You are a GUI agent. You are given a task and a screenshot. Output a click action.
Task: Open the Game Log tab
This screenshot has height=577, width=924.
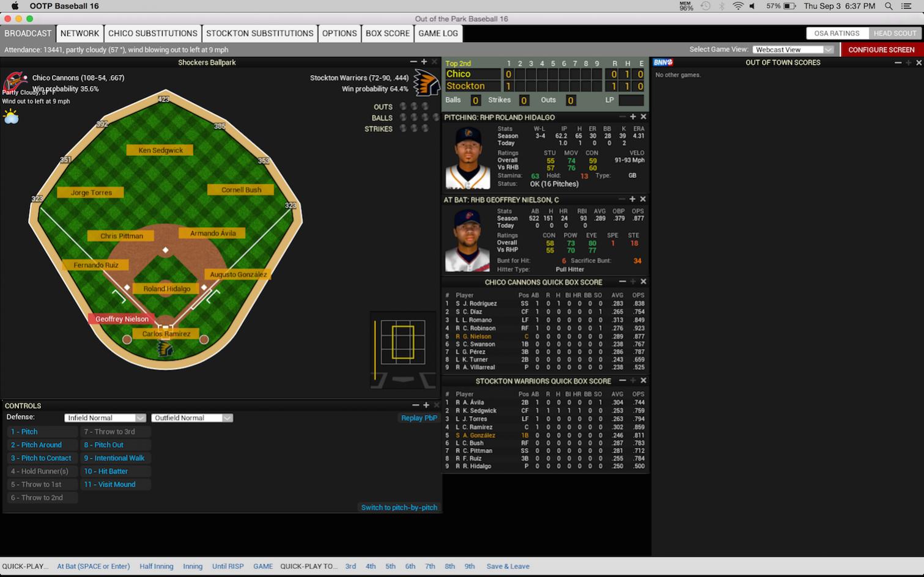coord(438,34)
